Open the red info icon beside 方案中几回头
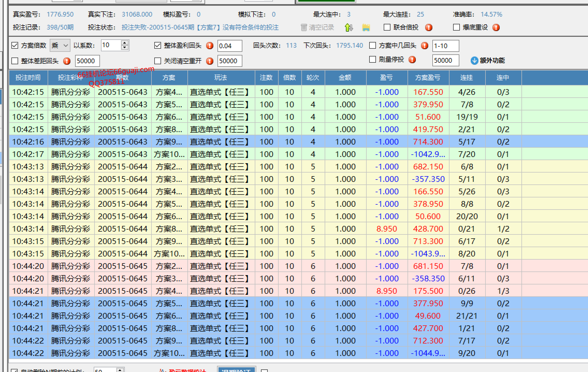 [425, 46]
